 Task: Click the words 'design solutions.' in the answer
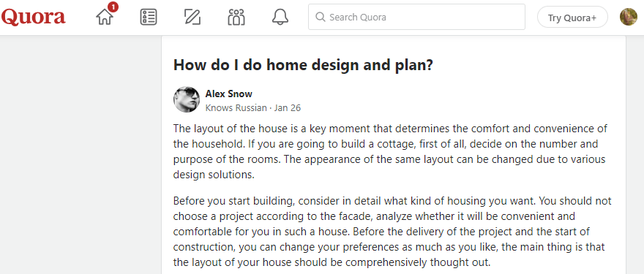pyautogui.click(x=214, y=175)
